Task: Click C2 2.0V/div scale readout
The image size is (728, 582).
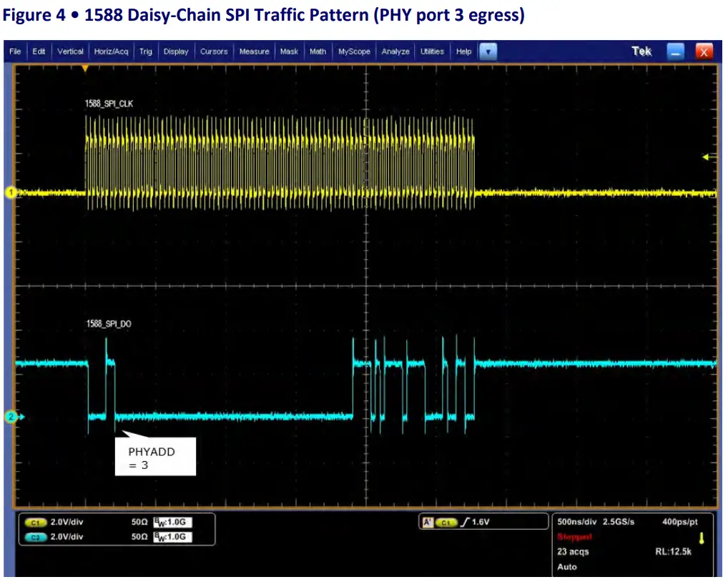Action: click(67, 537)
